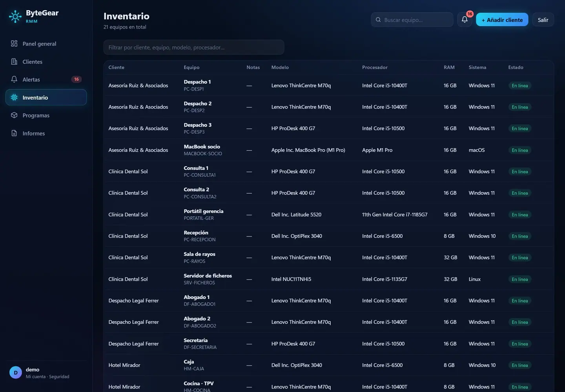Screen dimensions: 565x392
Task: Open the Portátil gerencia equipment
Action: [x=204, y=211]
